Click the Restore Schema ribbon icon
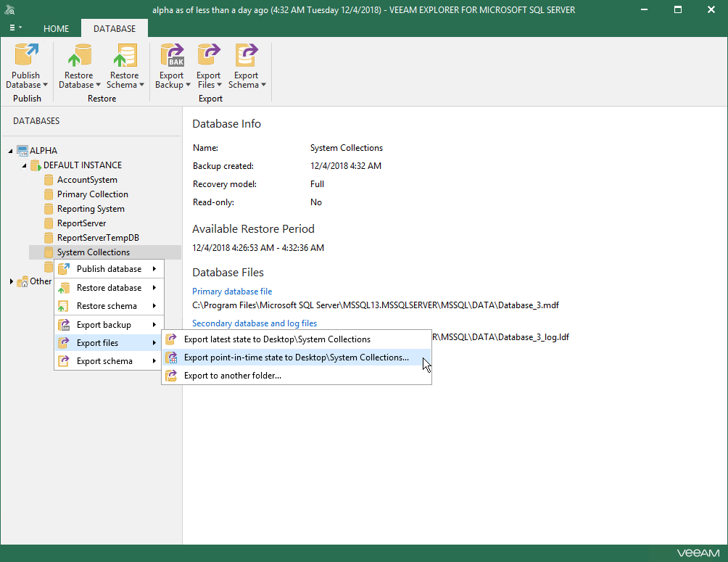This screenshot has width=728, height=562. 125,55
